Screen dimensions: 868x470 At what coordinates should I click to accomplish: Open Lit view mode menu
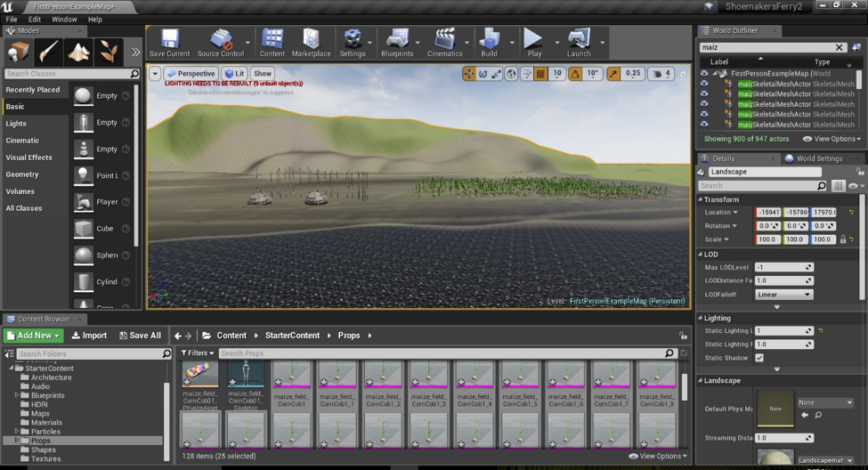click(x=235, y=73)
